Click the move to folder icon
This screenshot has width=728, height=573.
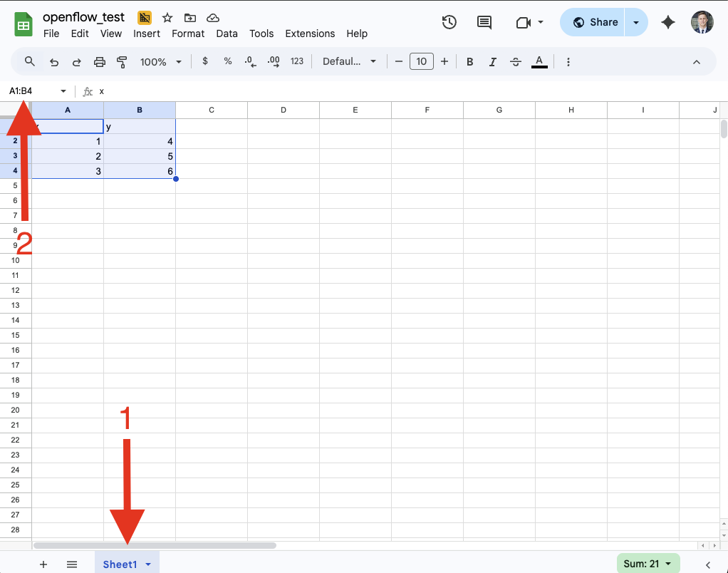189,18
